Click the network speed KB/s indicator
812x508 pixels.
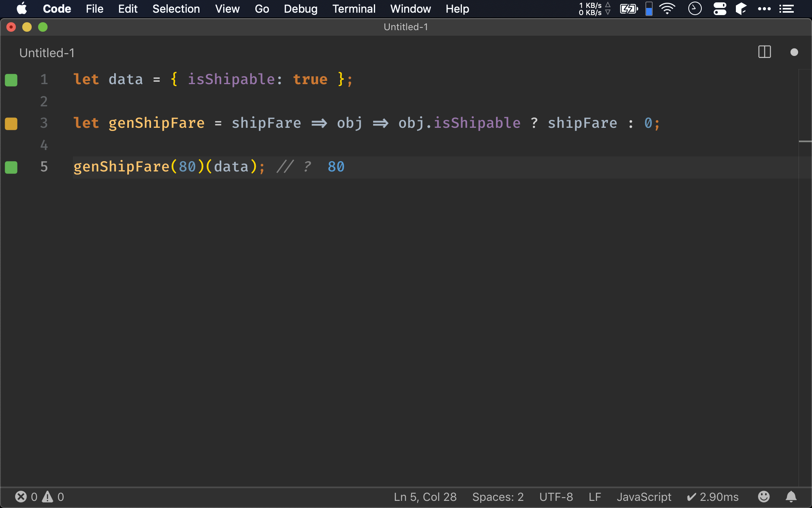pyautogui.click(x=594, y=8)
